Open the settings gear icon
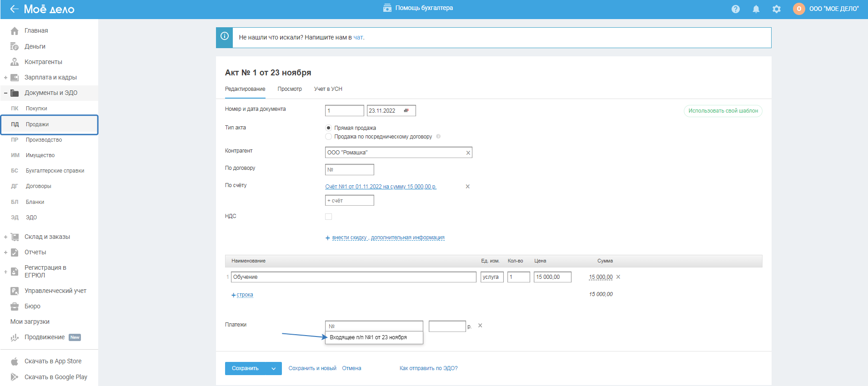 [x=777, y=9]
